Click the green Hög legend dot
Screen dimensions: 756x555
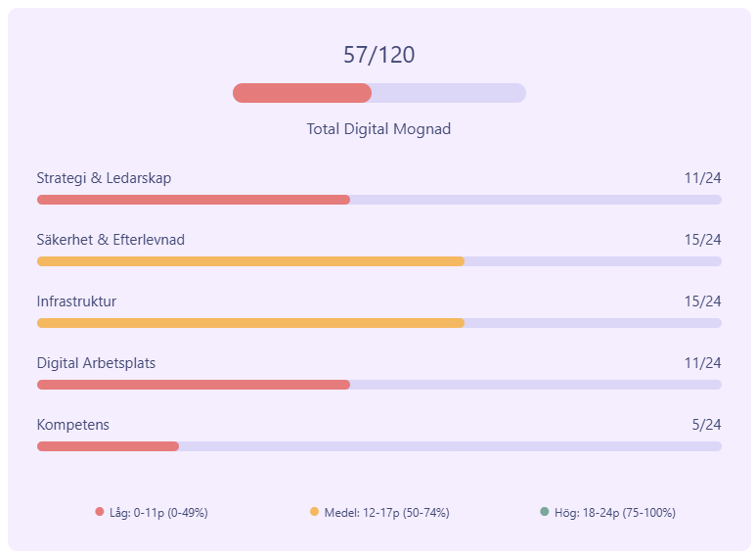point(544,512)
